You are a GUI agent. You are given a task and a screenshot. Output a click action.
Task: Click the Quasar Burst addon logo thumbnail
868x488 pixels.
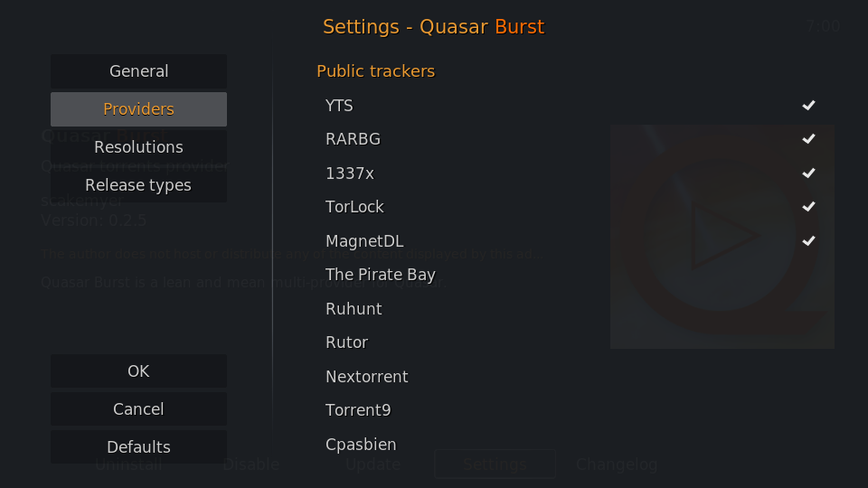click(722, 237)
